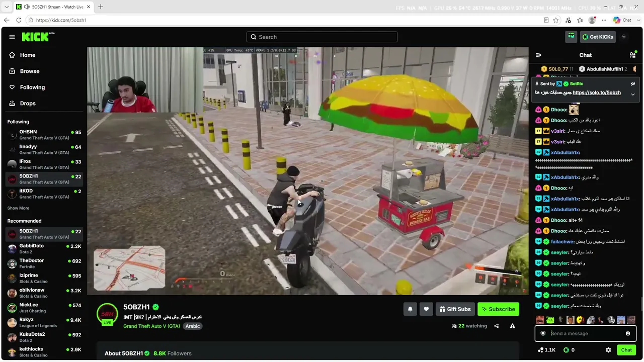644x362 pixels.
Task: Open SOLO_77 leaderboard entry
Action: 557,69
